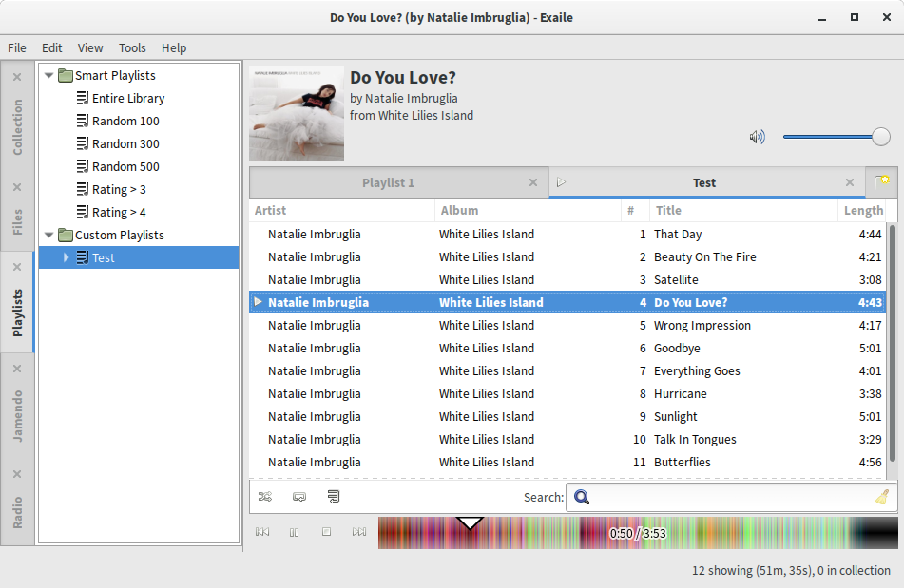The width and height of the screenshot is (904, 588).
Task: Stop playback
Action: tap(326, 532)
